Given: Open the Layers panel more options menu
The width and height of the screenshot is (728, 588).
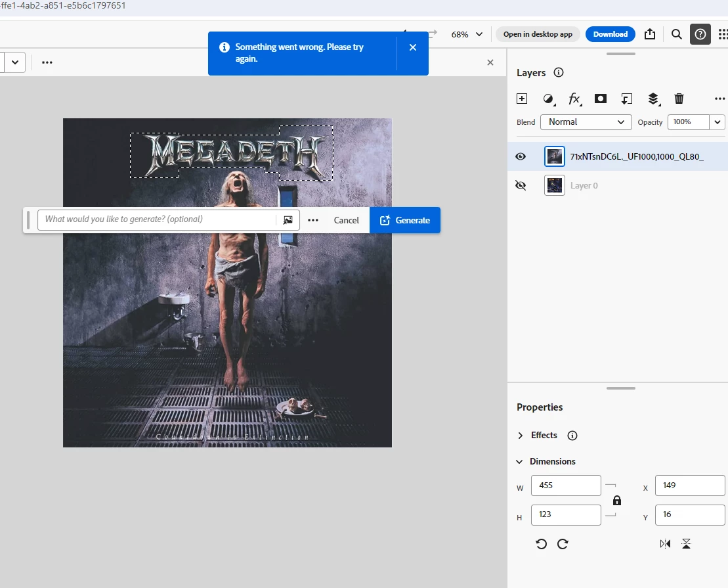Looking at the screenshot, I should pyautogui.click(x=719, y=99).
